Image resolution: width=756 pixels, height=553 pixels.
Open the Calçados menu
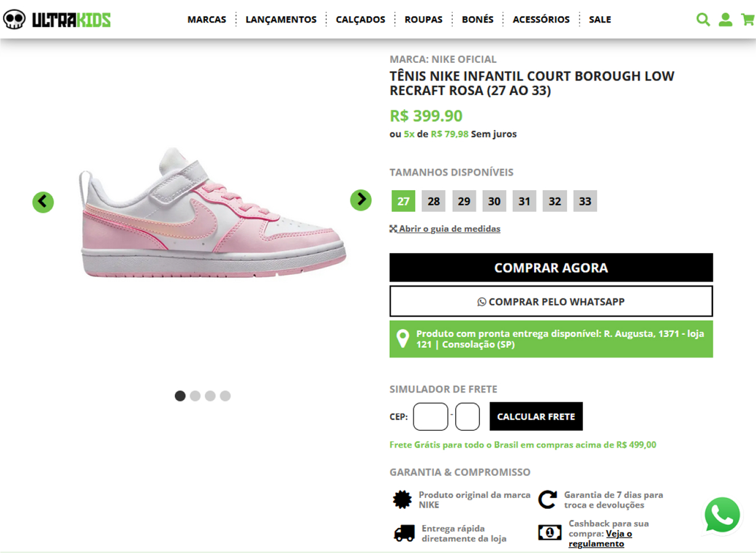360,19
